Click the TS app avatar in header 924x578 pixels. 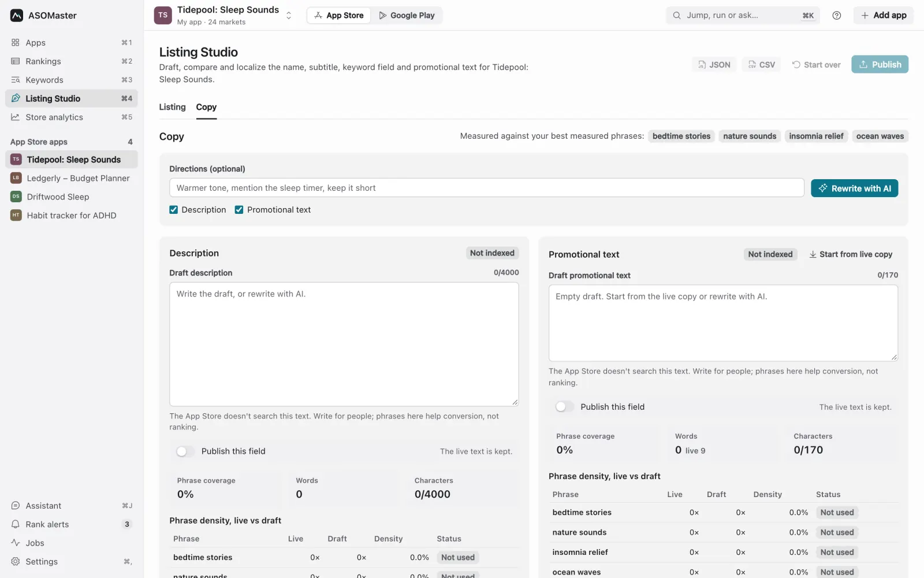(x=163, y=16)
